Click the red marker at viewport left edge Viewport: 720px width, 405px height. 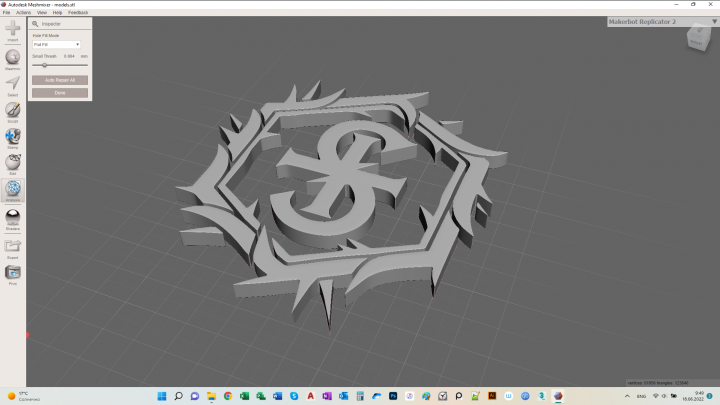(27, 335)
